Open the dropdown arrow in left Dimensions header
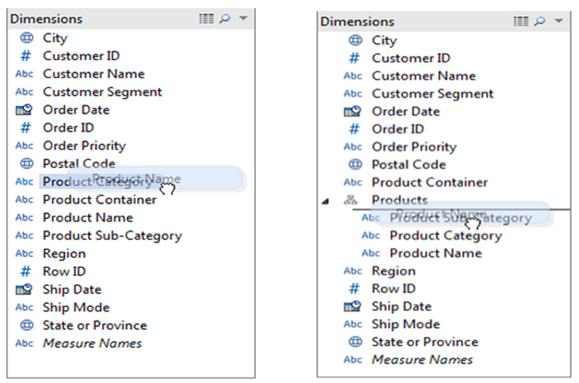Image resolution: width=579 pixels, height=383 pixels. point(243,18)
